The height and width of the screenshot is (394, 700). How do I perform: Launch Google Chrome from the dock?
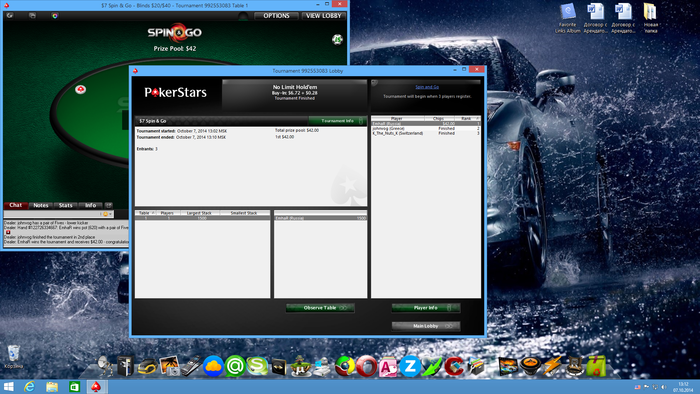345,367
